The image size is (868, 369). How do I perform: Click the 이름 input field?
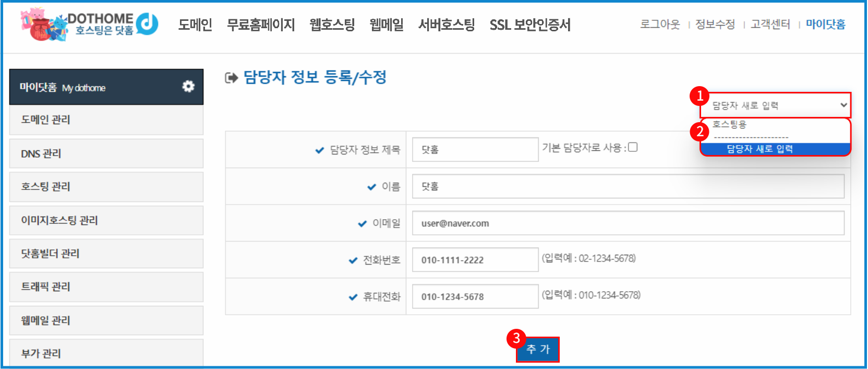tap(628, 186)
